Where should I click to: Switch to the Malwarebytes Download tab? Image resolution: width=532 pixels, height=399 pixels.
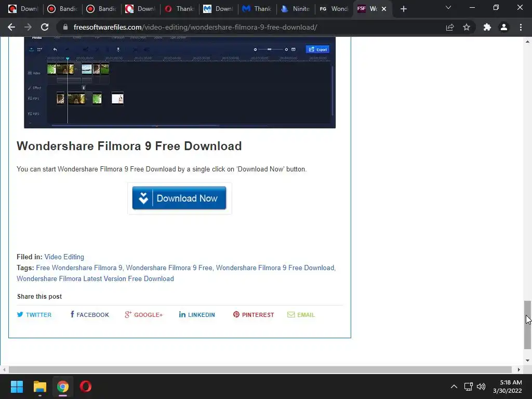(218, 9)
